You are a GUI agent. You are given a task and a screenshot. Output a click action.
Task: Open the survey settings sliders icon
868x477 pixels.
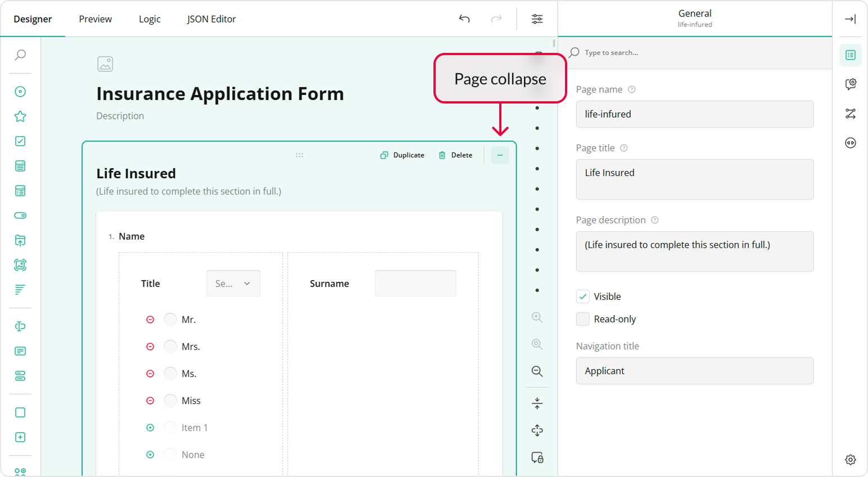pyautogui.click(x=537, y=19)
